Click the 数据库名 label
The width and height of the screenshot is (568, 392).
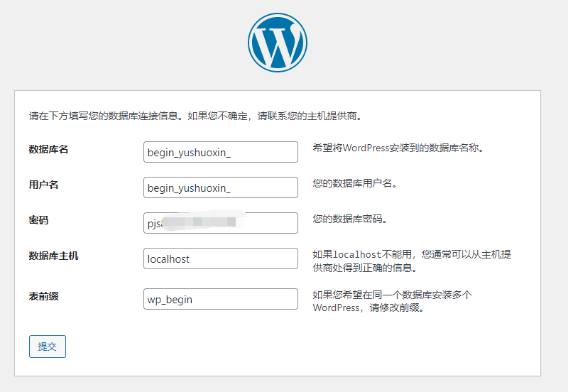(x=48, y=149)
